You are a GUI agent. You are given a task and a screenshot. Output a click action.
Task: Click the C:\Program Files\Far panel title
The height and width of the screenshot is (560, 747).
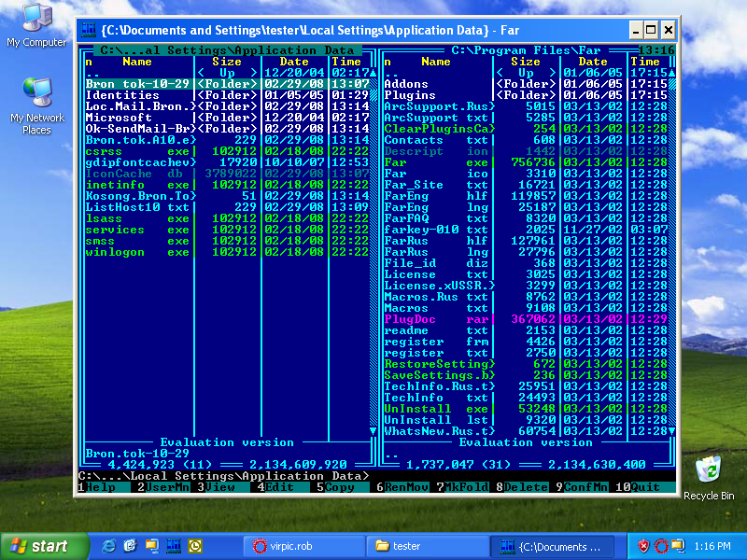coord(526,50)
